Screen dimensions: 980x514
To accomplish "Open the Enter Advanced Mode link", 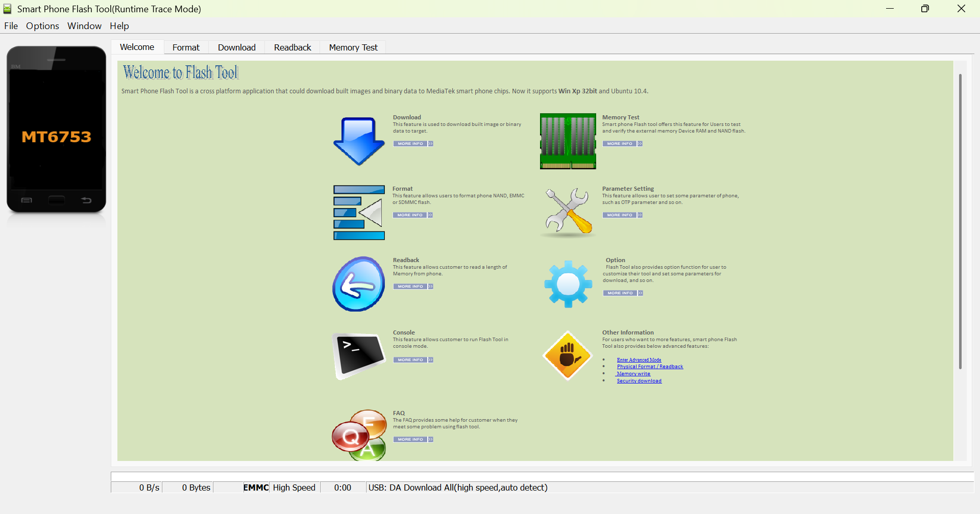I will pyautogui.click(x=639, y=360).
